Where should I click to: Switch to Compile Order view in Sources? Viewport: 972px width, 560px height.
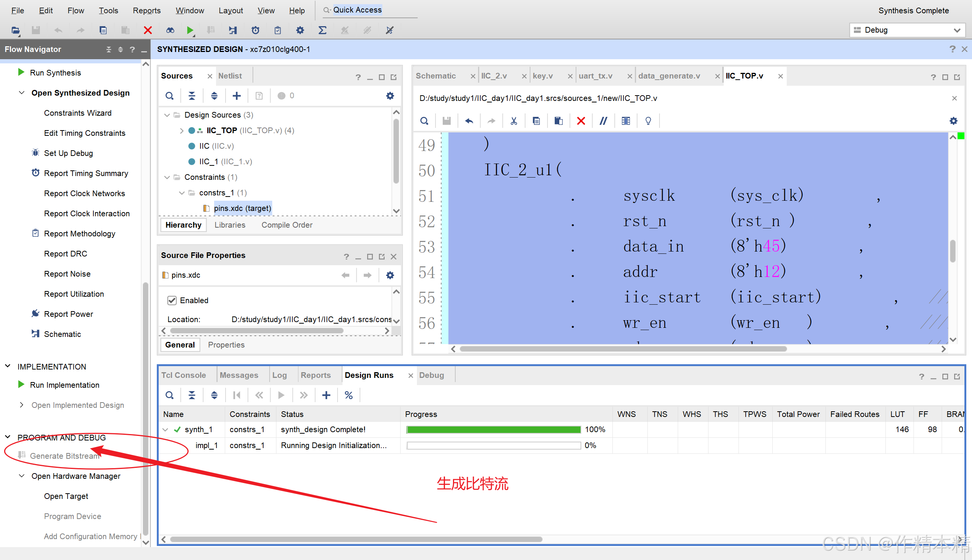point(287,225)
